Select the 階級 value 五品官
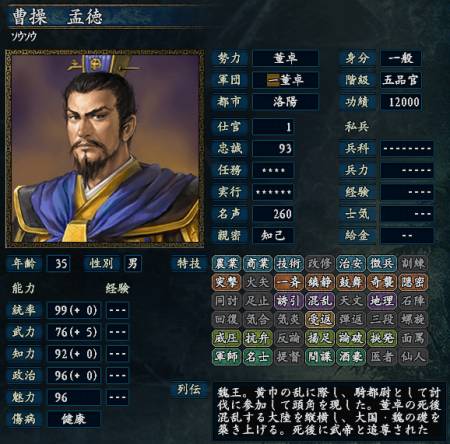The height and width of the screenshot is (444, 450). pyautogui.click(x=401, y=80)
